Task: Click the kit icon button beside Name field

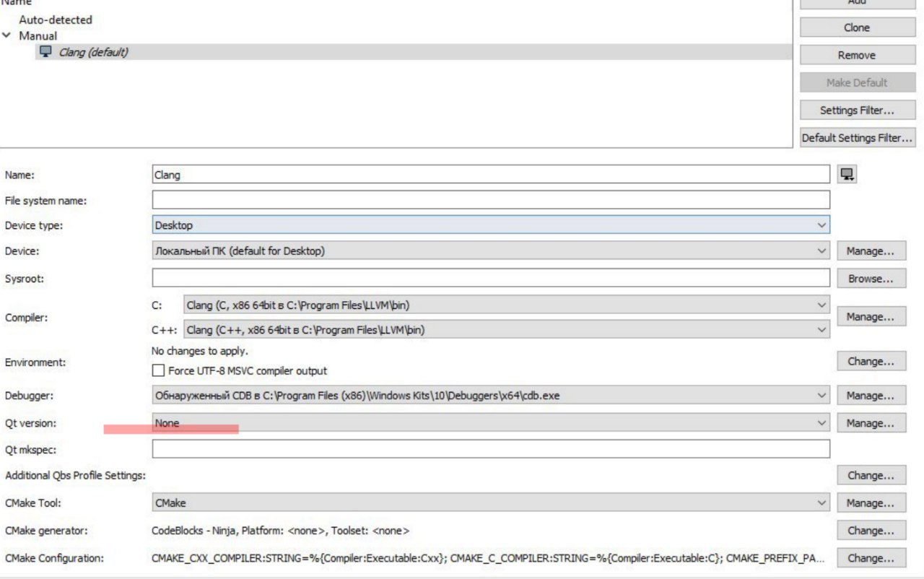Action: pos(847,174)
